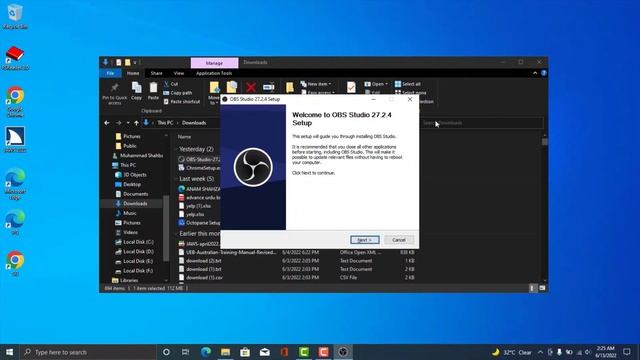
Task: Click Copy path in ribbon
Action: tap(178, 93)
